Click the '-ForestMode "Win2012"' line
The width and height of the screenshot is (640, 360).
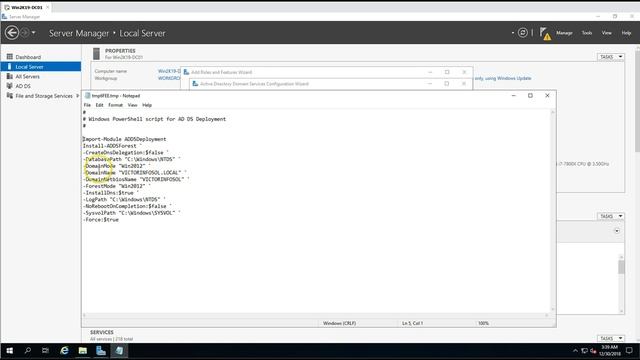[x=117, y=186]
